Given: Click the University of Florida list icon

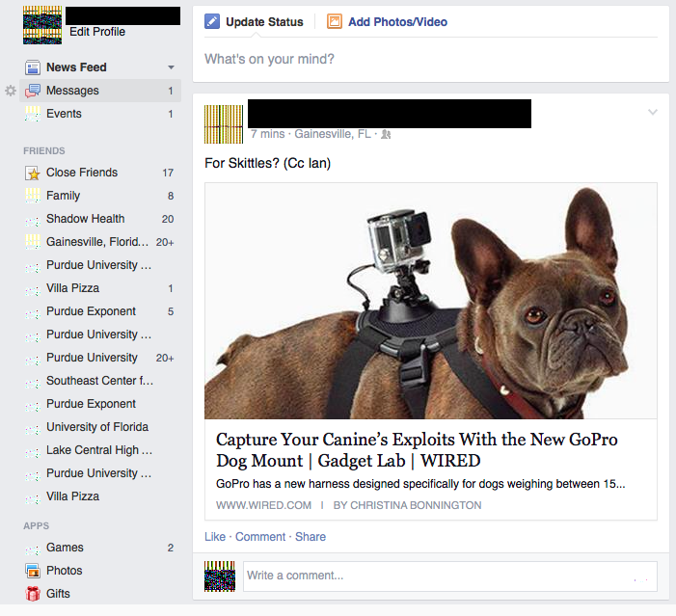Looking at the screenshot, I should 33,428.
